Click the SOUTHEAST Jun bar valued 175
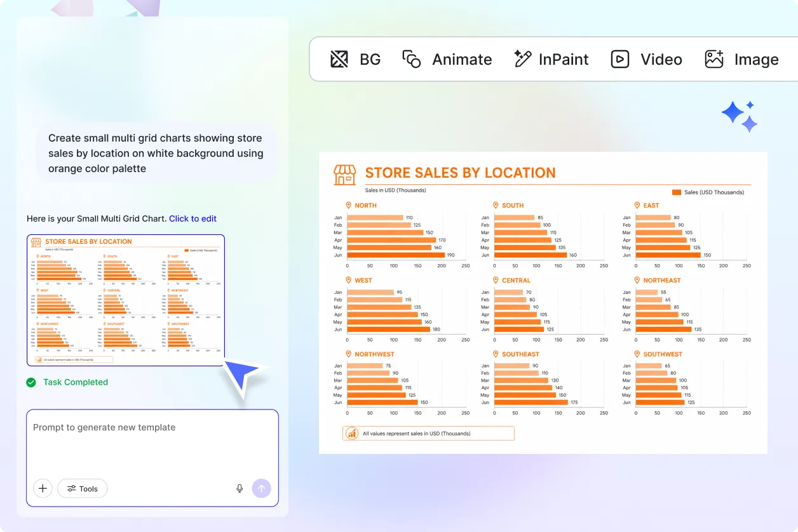This screenshot has width=798, height=532. click(x=531, y=402)
